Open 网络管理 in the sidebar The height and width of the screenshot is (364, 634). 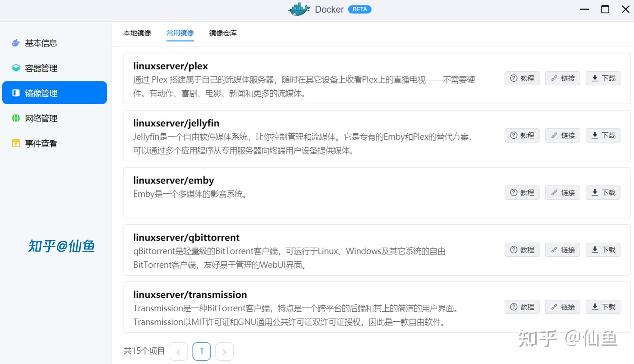click(55, 118)
